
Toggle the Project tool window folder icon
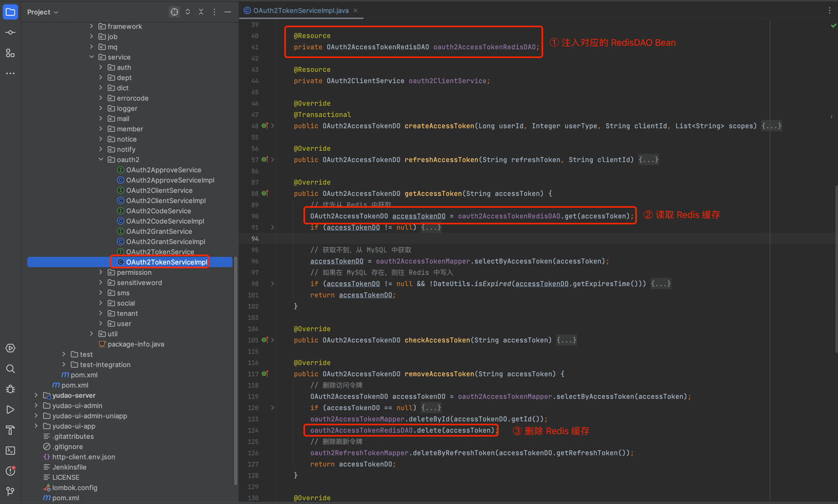pos(10,11)
